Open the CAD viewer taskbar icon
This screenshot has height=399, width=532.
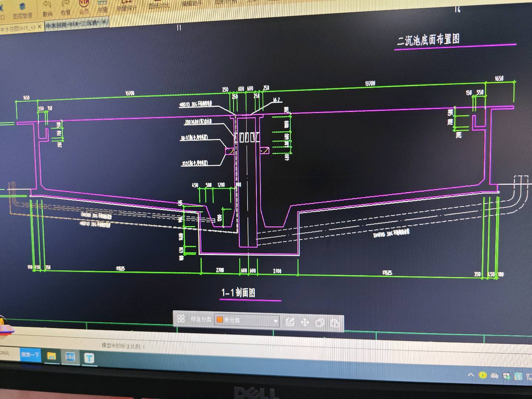click(70, 357)
